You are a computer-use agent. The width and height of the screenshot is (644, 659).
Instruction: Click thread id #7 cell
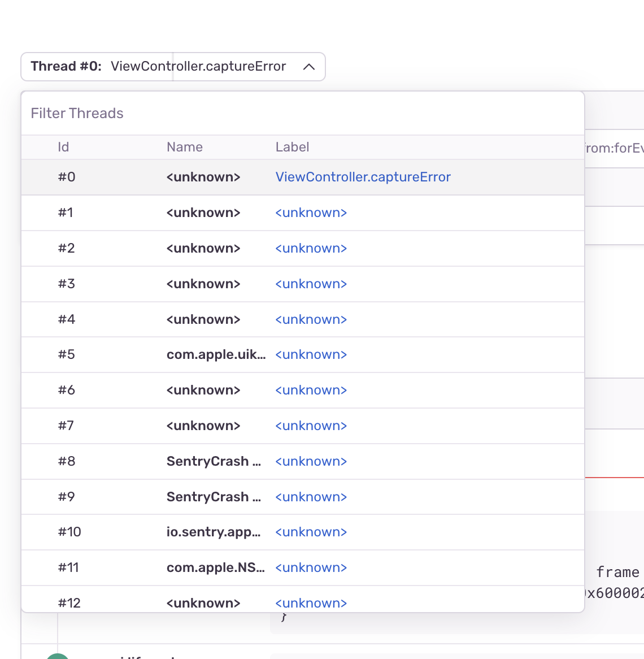pos(66,426)
